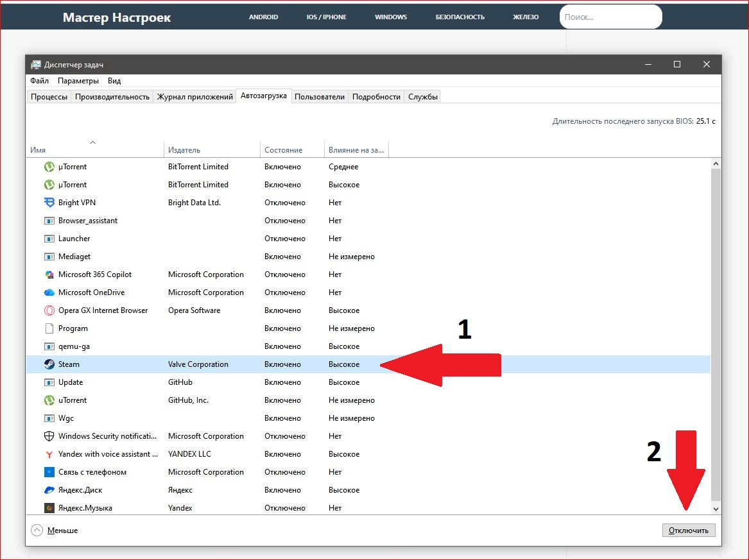Click Не измерено impact in Mediaget row
This screenshot has height=560, width=749.
click(352, 257)
